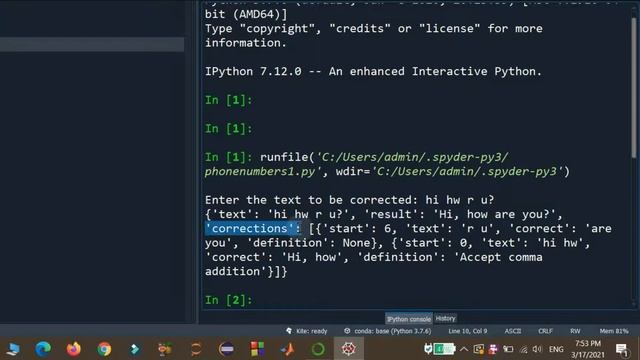This screenshot has height=360, width=640.
Task: Click the ASCII encoding status entry
Action: click(x=513, y=331)
